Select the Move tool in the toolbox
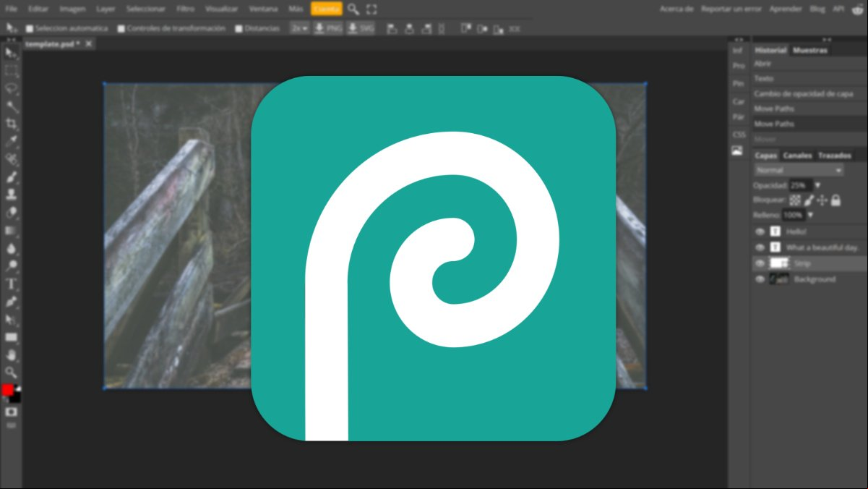The width and height of the screenshot is (868, 489). 12,54
